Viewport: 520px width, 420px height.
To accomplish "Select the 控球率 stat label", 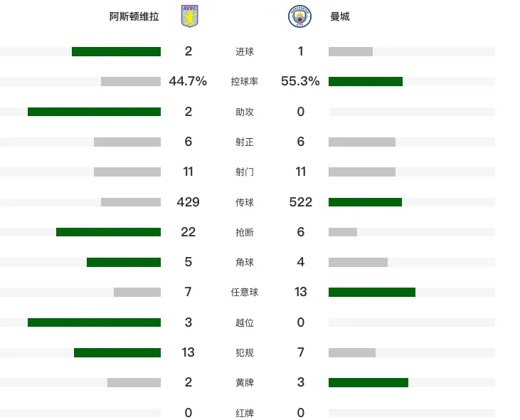I will [x=245, y=82].
